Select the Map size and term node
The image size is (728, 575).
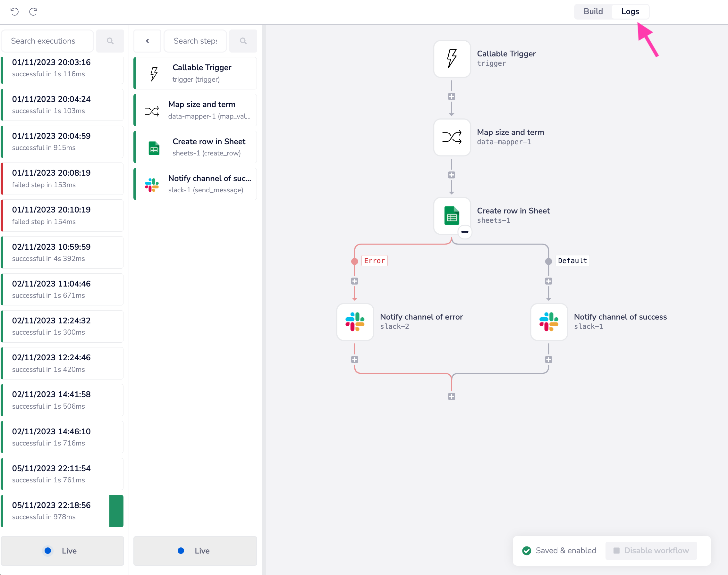[452, 137]
